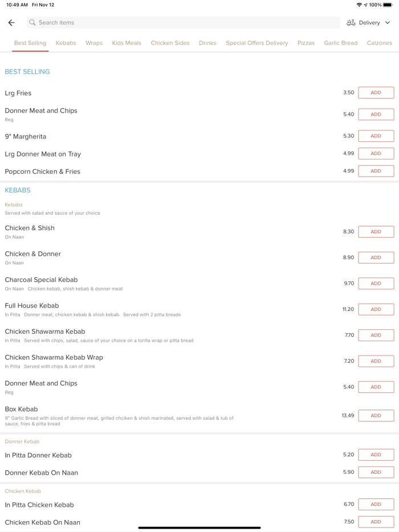Open the Charcoal Special Kebab item
This screenshot has width=399, height=532.
41,280
